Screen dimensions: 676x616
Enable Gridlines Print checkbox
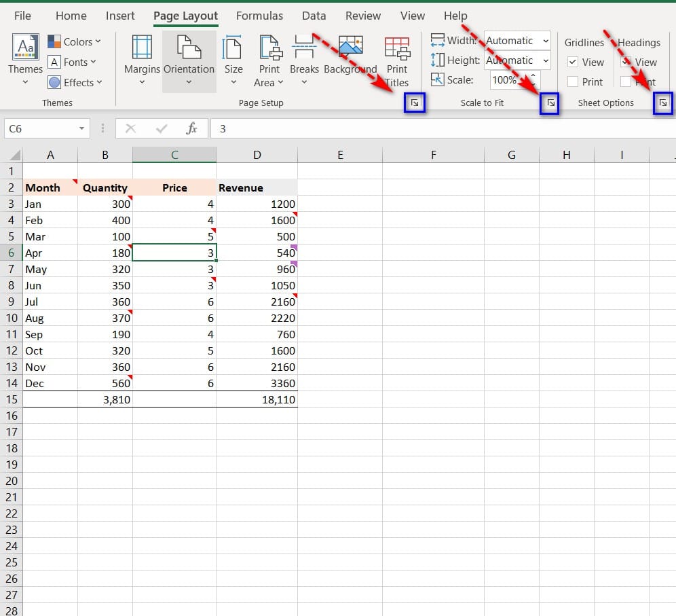coord(573,81)
